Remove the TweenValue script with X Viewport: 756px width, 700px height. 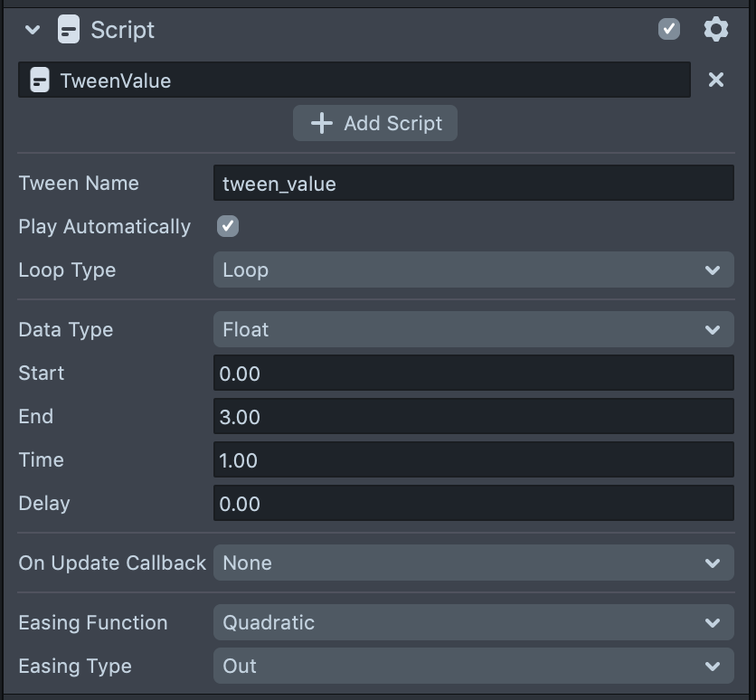tap(715, 80)
